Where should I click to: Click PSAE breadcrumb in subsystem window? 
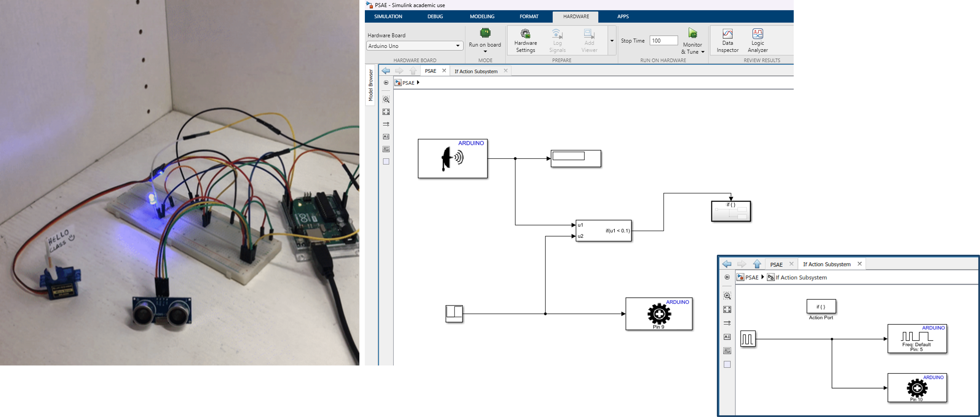pos(751,277)
